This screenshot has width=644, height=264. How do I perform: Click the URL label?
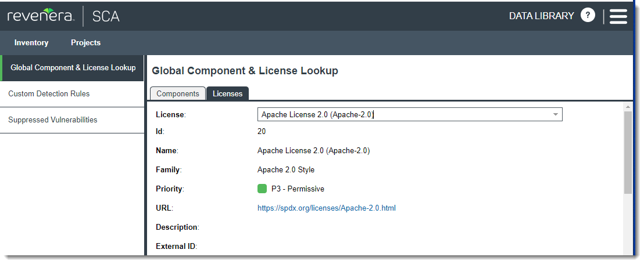pyautogui.click(x=164, y=208)
